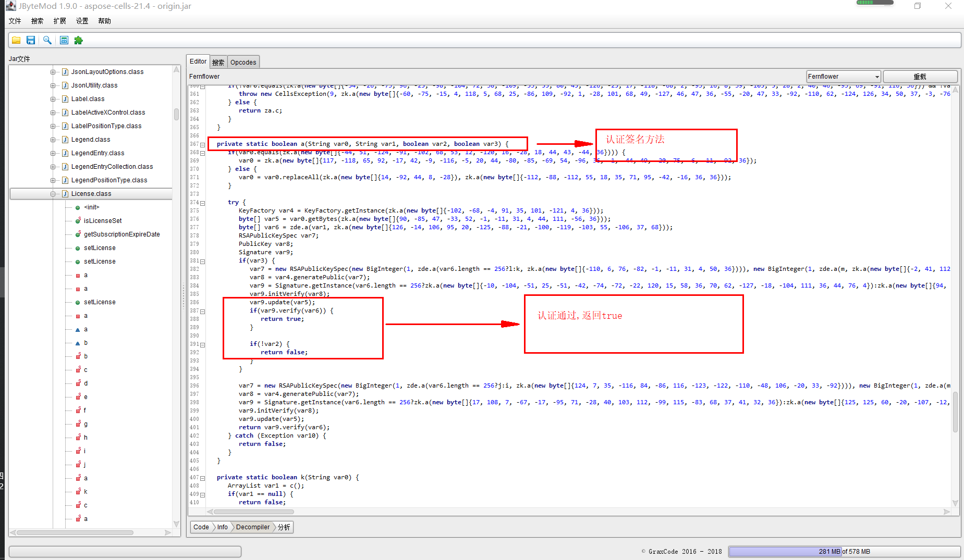Save the jar with the disk icon
The height and width of the screenshot is (560, 964).
(x=31, y=40)
